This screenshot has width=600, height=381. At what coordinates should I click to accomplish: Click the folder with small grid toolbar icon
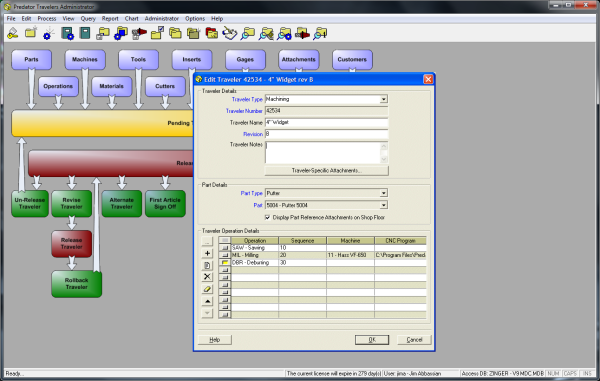[103, 33]
